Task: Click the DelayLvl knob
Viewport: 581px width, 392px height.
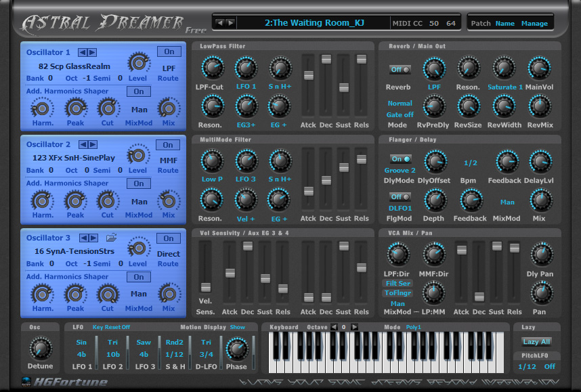Action: 540,162
